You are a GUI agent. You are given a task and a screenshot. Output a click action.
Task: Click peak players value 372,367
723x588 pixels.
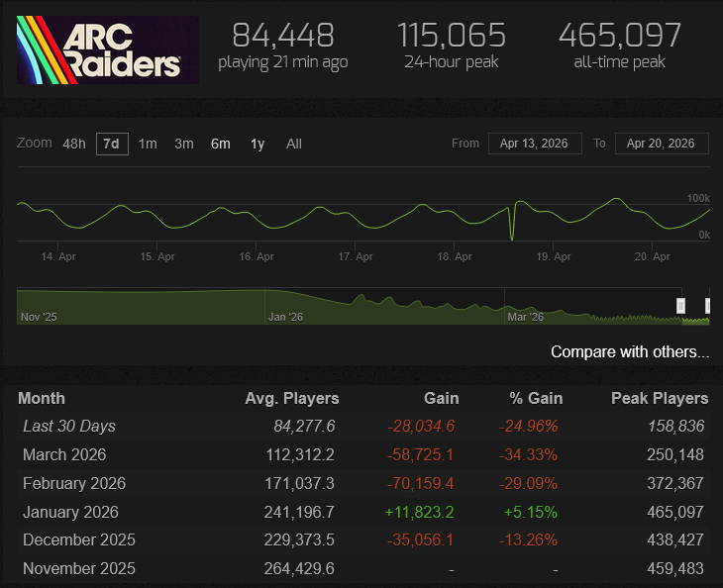(675, 483)
